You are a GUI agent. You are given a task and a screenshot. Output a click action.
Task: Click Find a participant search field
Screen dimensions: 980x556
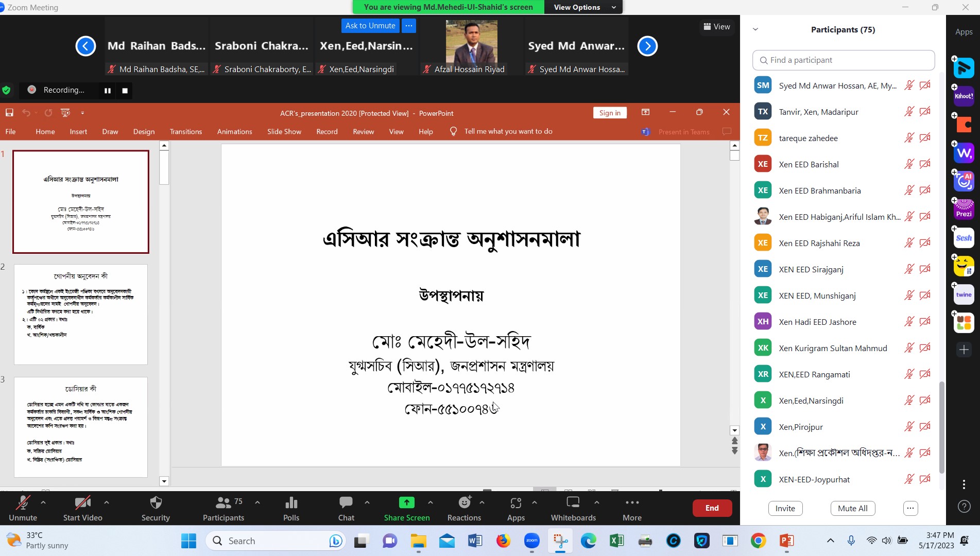click(x=843, y=60)
